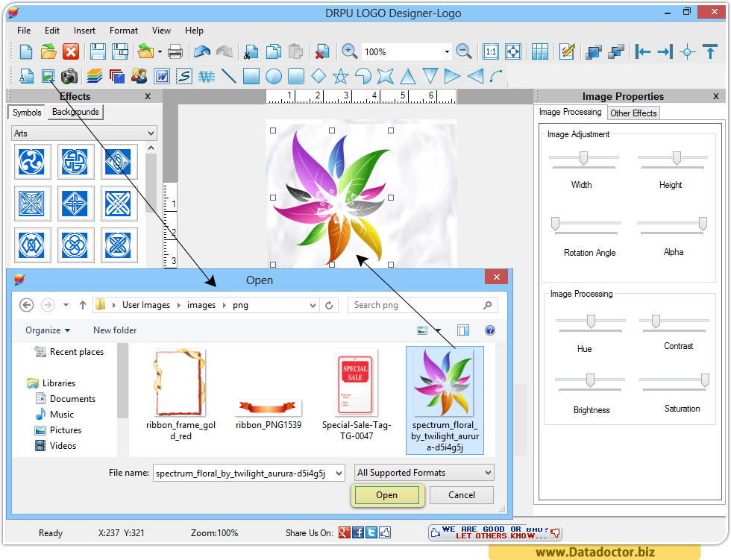Screen dimensions: 731x560
Task: Open the zoom percentage 100% dropdown
Action: [447, 51]
